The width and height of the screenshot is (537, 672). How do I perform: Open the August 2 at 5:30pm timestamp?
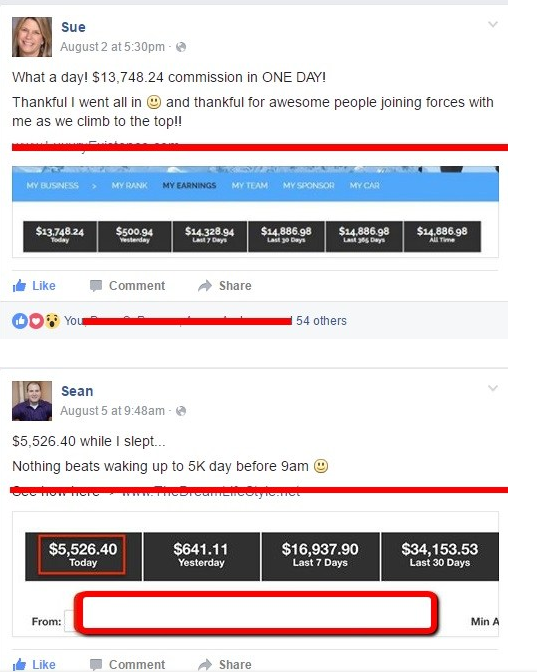click(x=112, y=47)
